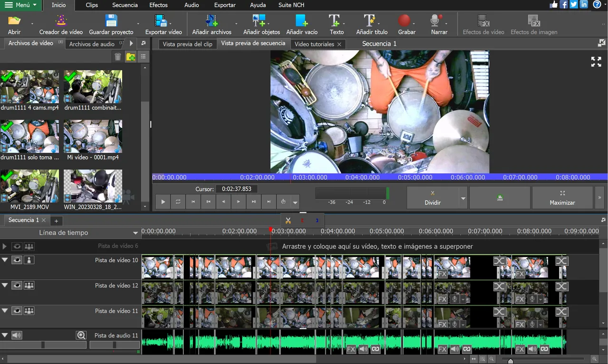Click the Twitter share icon
Image resolution: width=608 pixels, height=364 pixels.
click(x=574, y=4)
